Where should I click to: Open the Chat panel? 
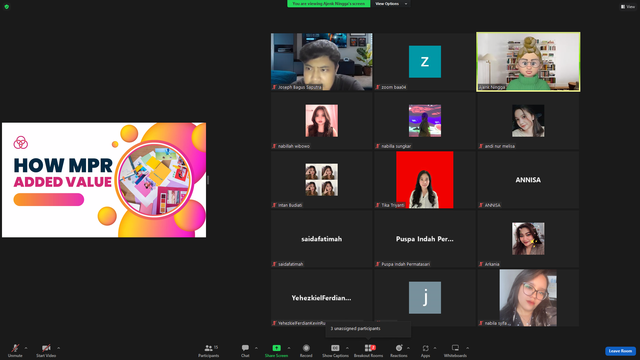pos(245,350)
